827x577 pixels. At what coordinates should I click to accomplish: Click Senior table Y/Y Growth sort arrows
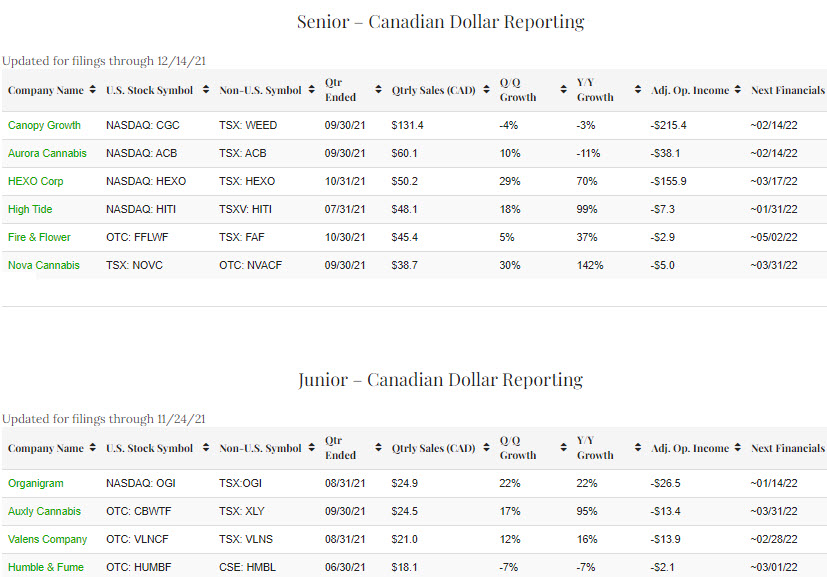coord(637,90)
